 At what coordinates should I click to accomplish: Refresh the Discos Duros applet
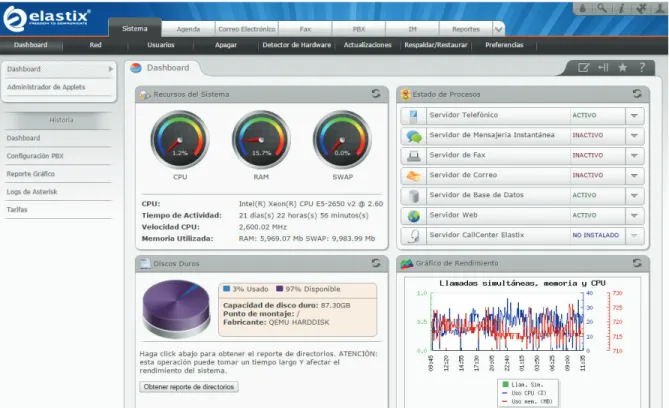(x=376, y=263)
